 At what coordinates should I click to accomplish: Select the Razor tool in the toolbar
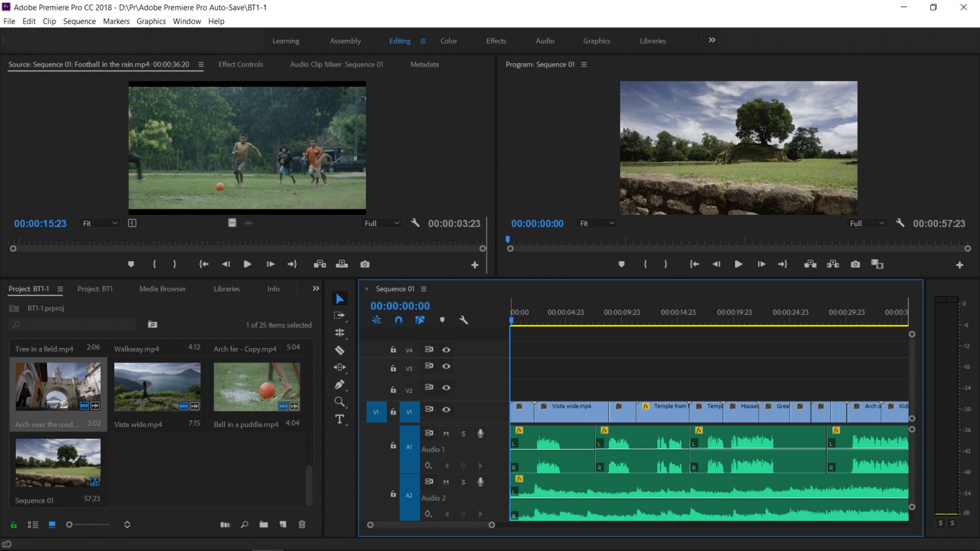pos(340,350)
